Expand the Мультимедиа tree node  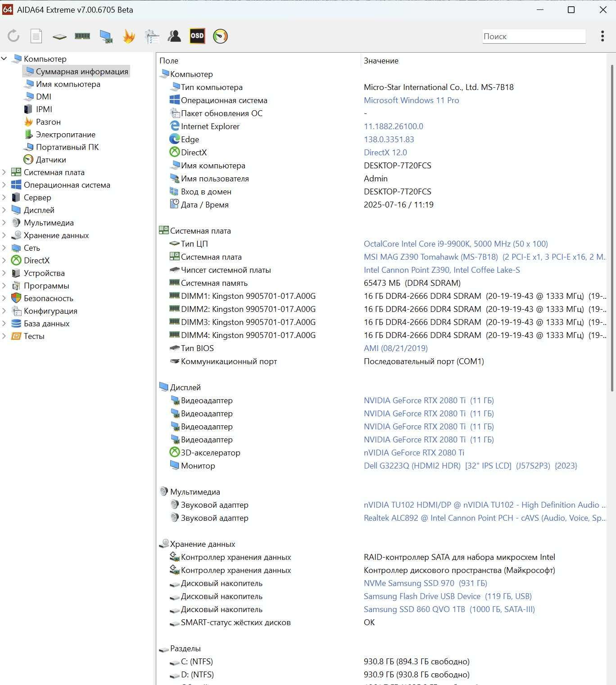point(4,222)
